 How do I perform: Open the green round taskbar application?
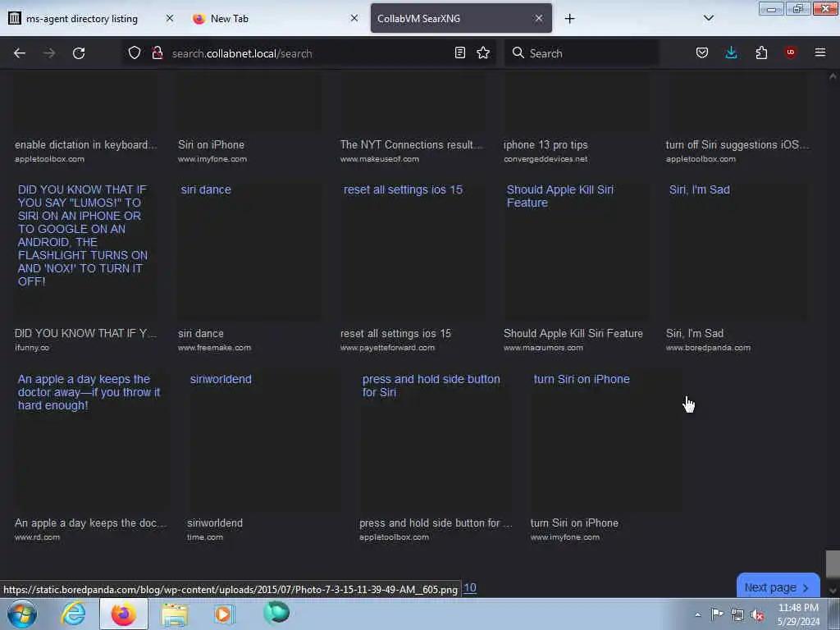click(x=276, y=613)
